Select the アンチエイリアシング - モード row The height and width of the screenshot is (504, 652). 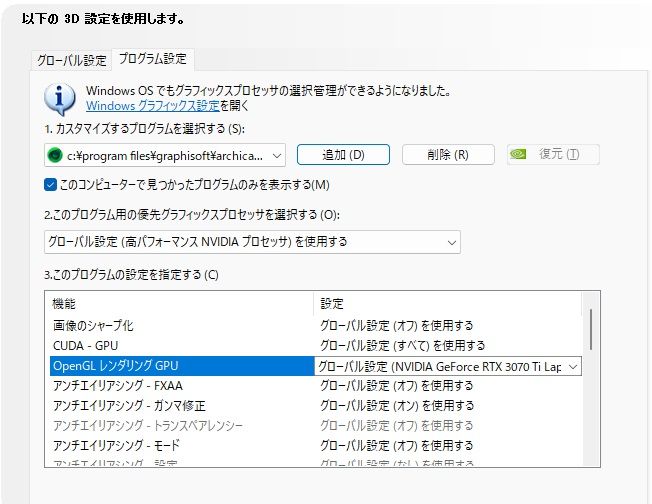pos(316,446)
